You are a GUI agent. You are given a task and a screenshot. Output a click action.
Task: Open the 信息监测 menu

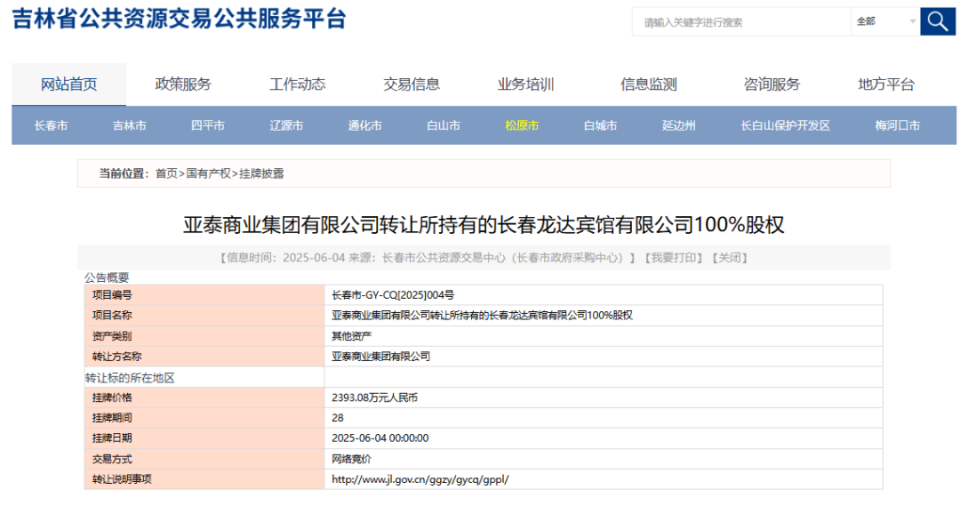pos(648,84)
